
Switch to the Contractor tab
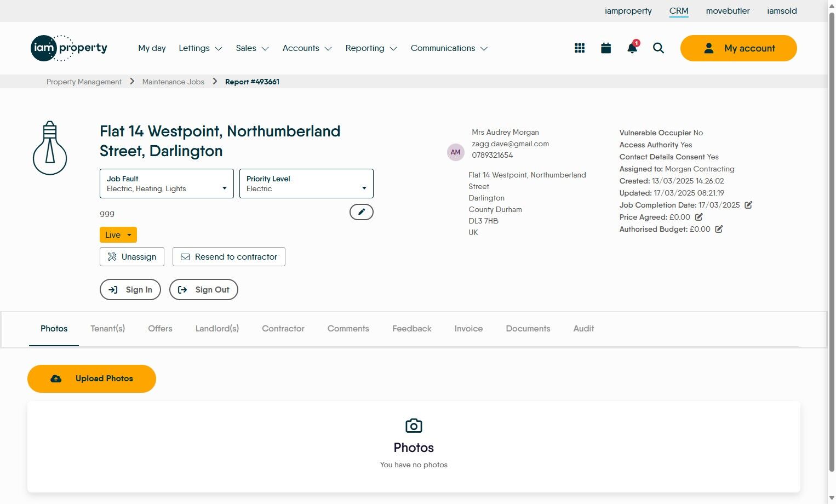coord(283,329)
